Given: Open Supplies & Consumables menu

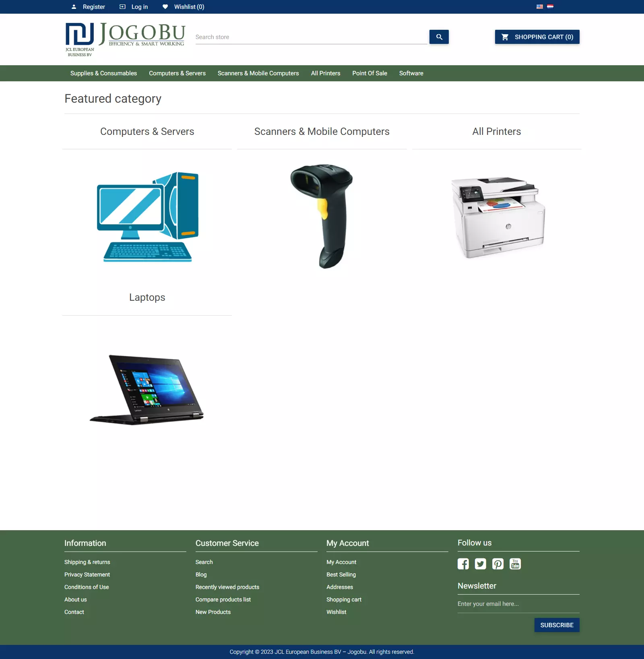Looking at the screenshot, I should click(x=103, y=73).
